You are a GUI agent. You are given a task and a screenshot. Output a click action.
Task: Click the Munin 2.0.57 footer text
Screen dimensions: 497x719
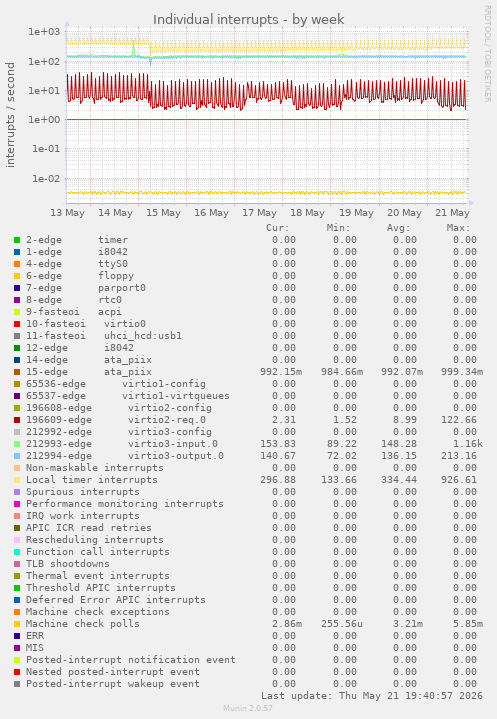248,708
